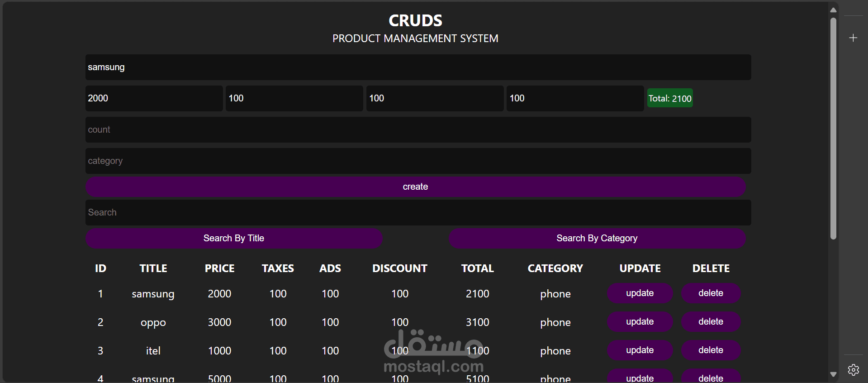Image resolution: width=868 pixels, height=383 pixels.
Task: Click the TAXES column header
Action: [278, 268]
